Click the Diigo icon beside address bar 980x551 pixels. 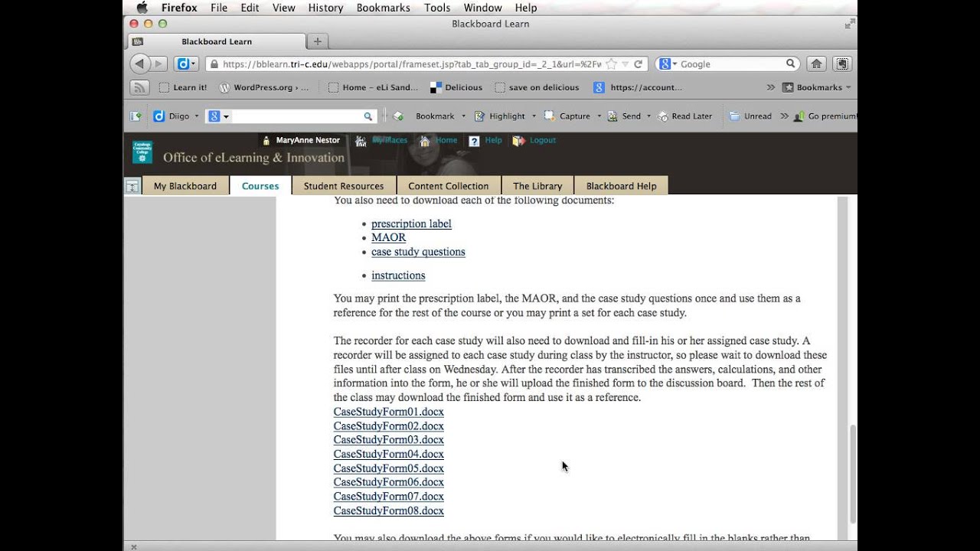click(x=186, y=64)
